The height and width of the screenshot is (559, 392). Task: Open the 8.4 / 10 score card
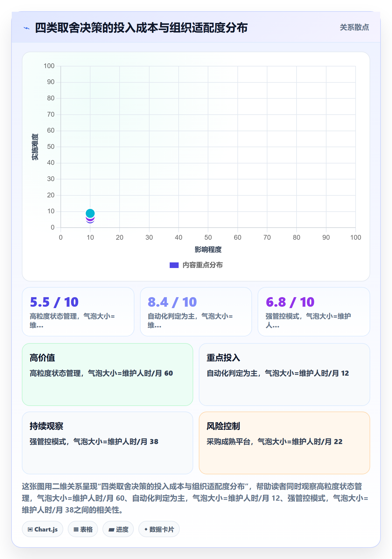point(196,312)
